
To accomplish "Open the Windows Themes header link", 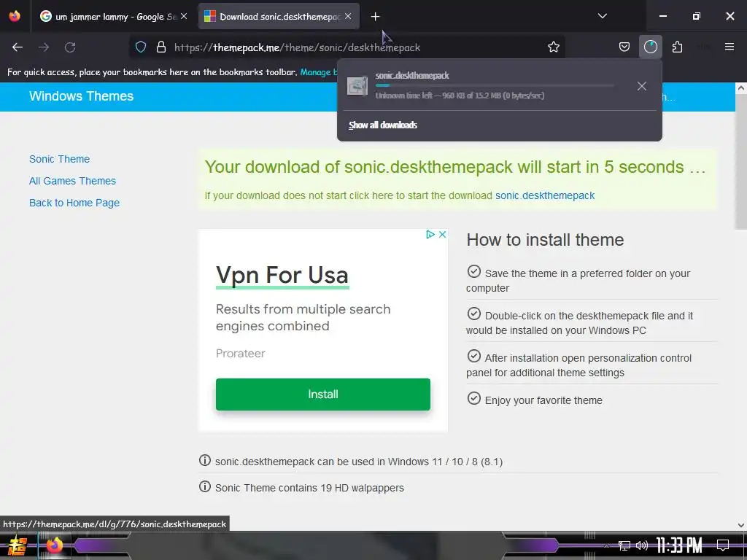I will (x=82, y=96).
